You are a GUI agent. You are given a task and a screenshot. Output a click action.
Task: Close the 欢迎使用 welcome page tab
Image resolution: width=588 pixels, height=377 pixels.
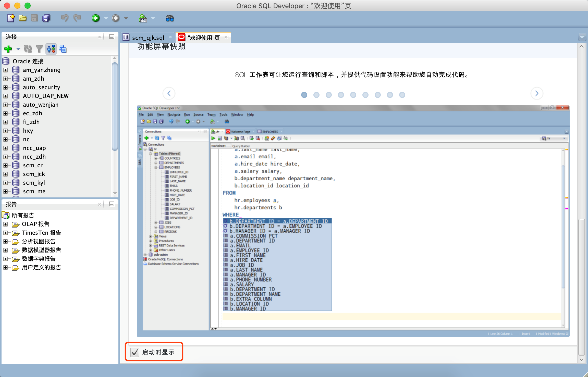(x=226, y=37)
